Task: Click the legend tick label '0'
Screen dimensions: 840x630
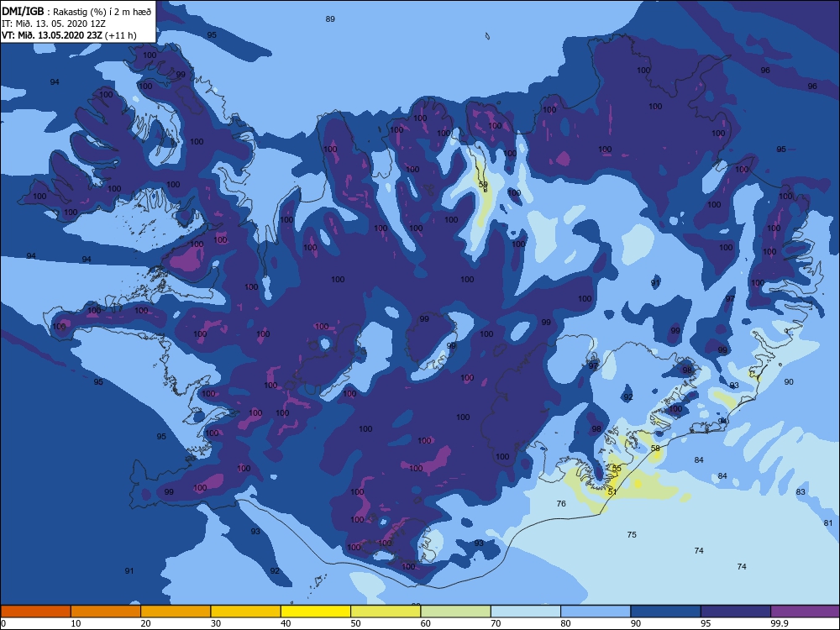Action: pyautogui.click(x=3, y=623)
